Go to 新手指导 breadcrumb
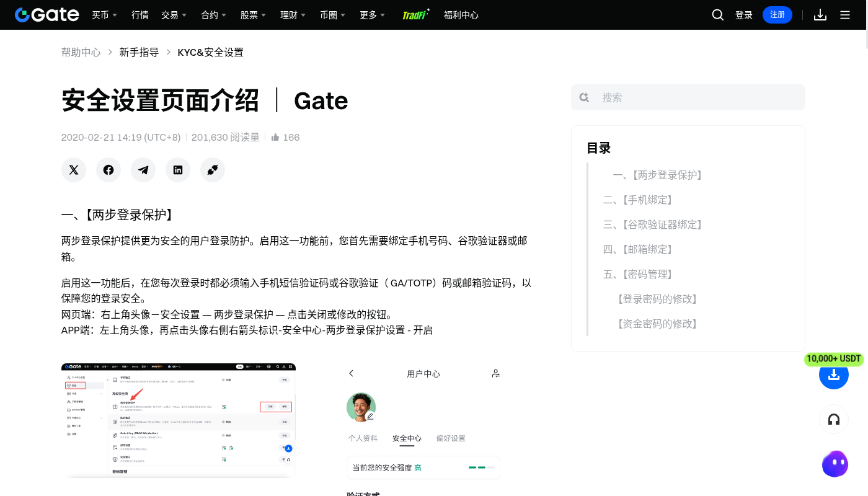The image size is (868, 496). (139, 52)
